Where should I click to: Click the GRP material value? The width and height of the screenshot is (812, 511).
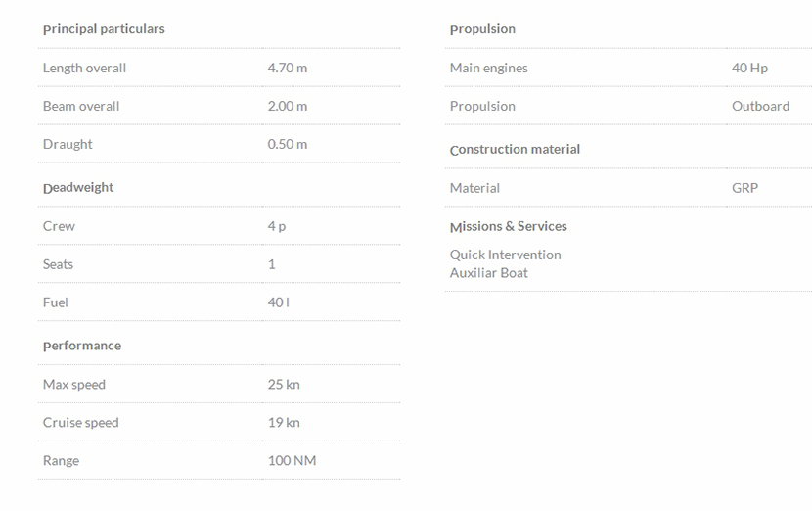744,188
